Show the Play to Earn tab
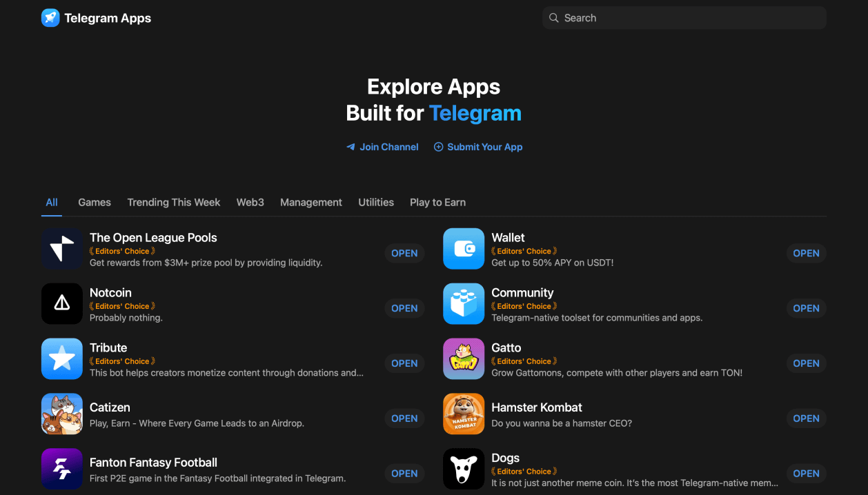The width and height of the screenshot is (868, 495). 437,202
